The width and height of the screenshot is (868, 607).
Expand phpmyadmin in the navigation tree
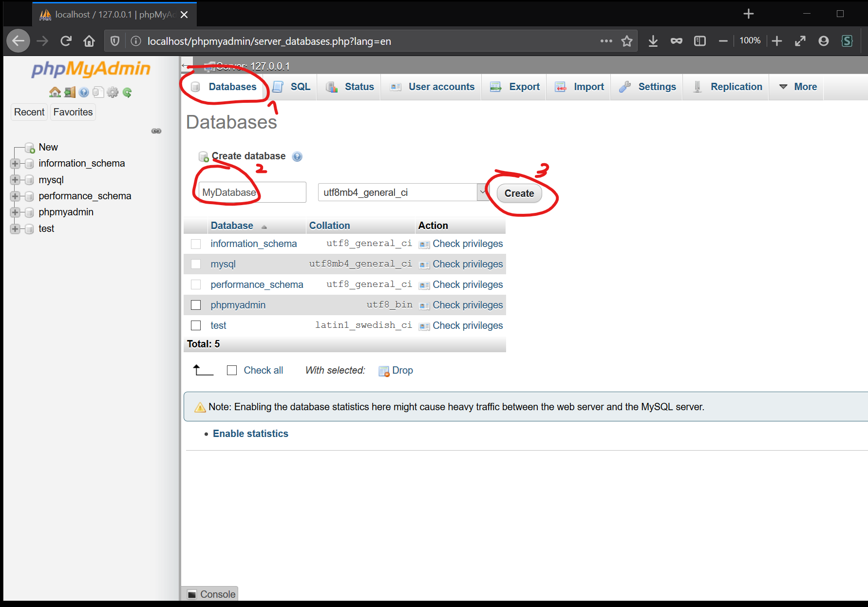(x=15, y=212)
